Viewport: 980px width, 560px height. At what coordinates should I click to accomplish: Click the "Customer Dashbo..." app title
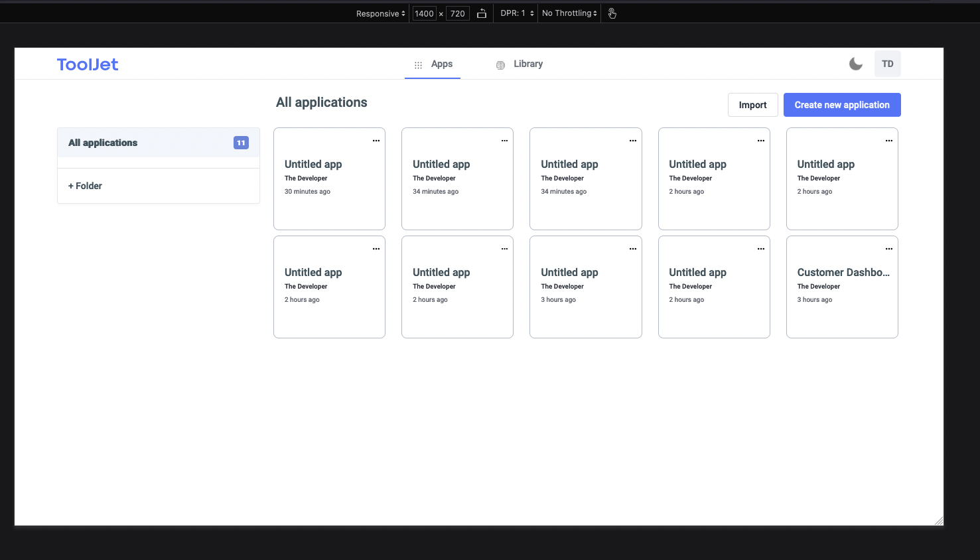(x=843, y=273)
